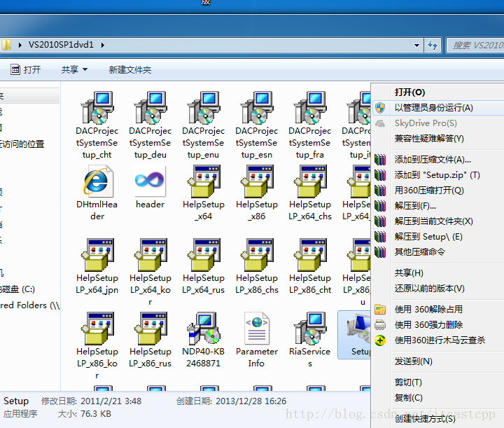
Task: Choose 使用360进行木马云查杀 menu entry
Action: (440, 340)
